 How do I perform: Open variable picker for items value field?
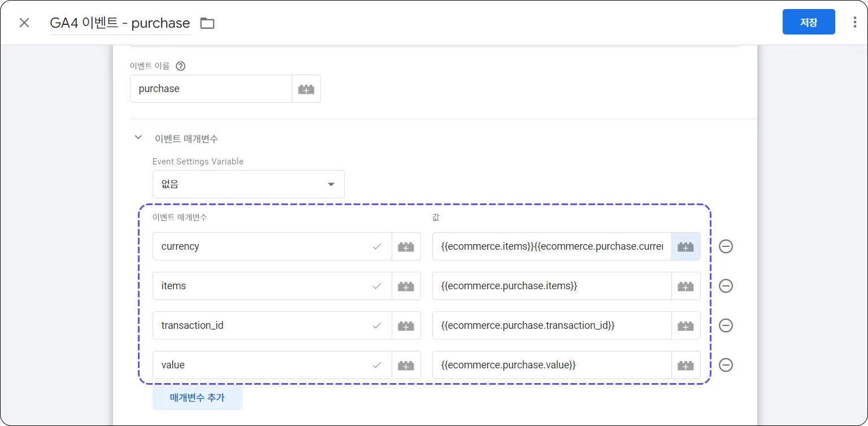pyautogui.click(x=685, y=286)
